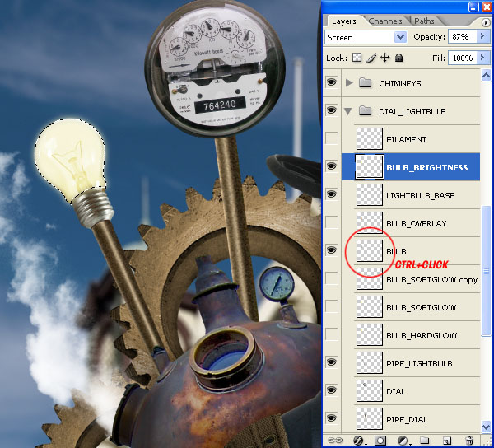This screenshot has width=494, height=448.
Task: Lock image pixels with brush icon
Action: pyautogui.click(x=371, y=58)
